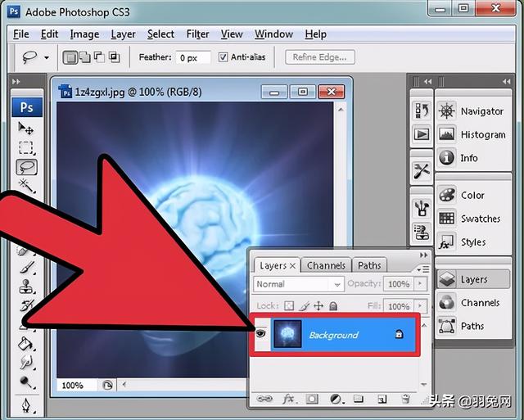The height and width of the screenshot is (420, 524).
Task: Select the Magic Wand tool
Action: click(x=26, y=185)
